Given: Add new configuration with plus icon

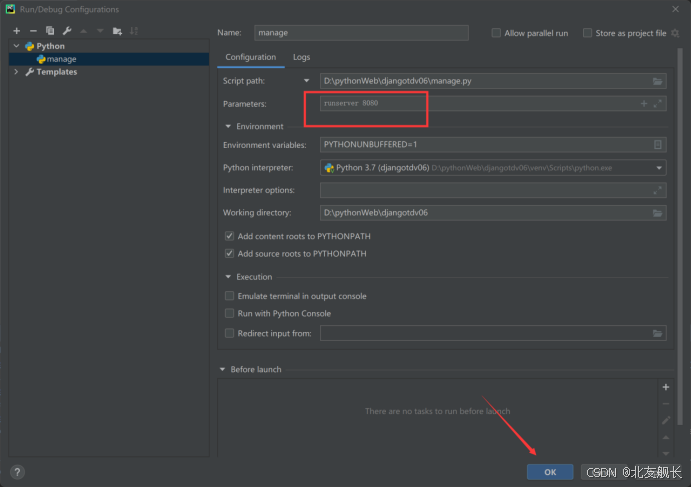Looking at the screenshot, I should [17, 31].
